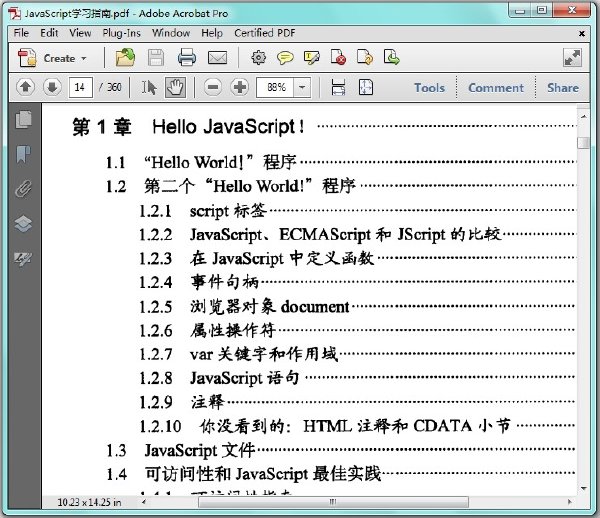Open the Help menu
The width and height of the screenshot is (600, 518).
212,33
